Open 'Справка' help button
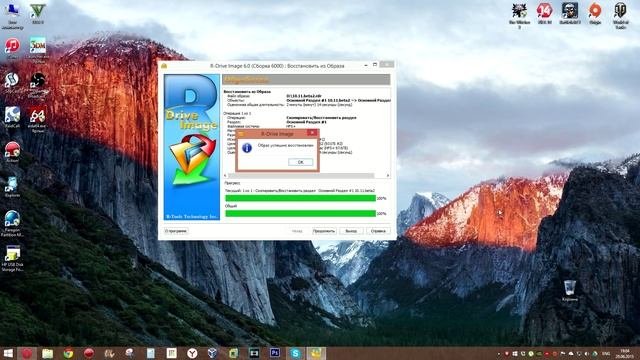The image size is (640, 360). [378, 231]
